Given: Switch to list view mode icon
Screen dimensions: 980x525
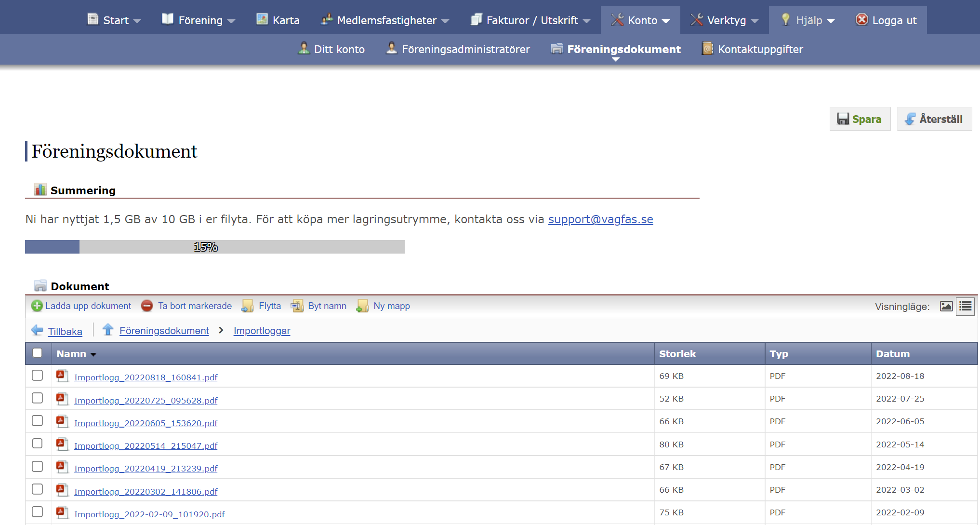Looking at the screenshot, I should (965, 306).
